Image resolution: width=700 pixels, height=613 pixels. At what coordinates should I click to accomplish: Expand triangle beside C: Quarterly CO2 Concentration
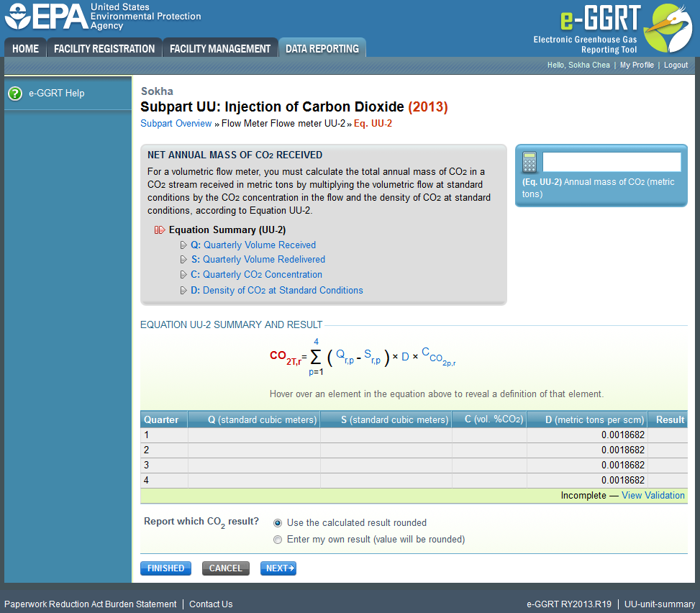(183, 275)
